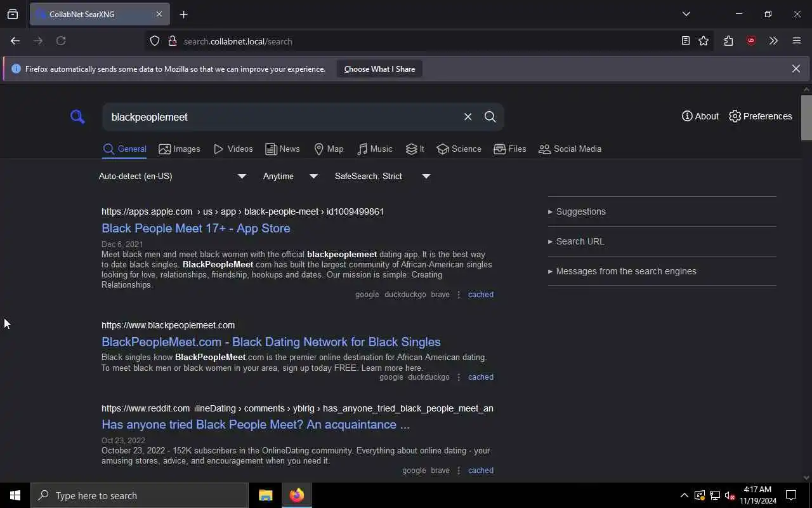Switch to the It category tab
Image resolution: width=812 pixels, height=508 pixels.
(x=415, y=149)
